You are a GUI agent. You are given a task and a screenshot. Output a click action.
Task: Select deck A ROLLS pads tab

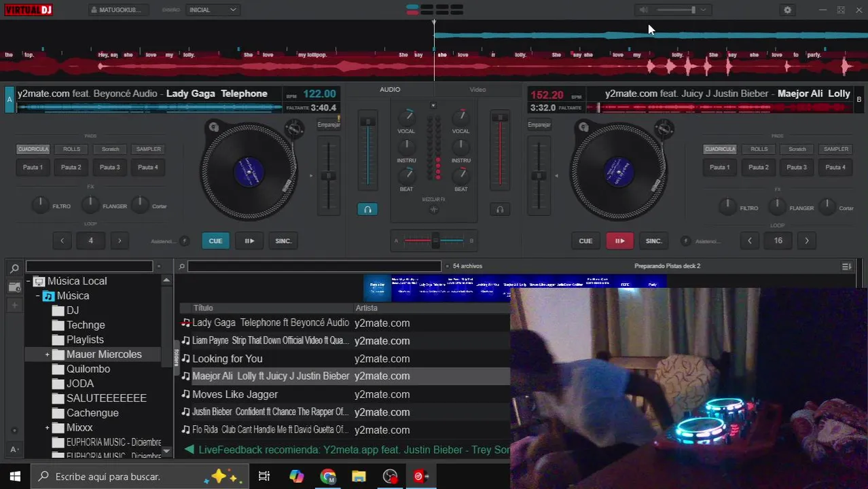point(71,149)
